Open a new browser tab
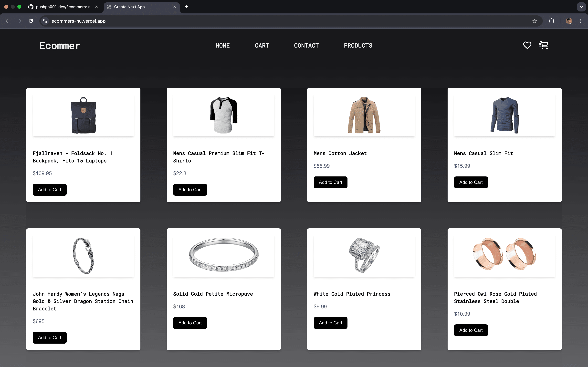The width and height of the screenshot is (588, 367). [x=186, y=7]
